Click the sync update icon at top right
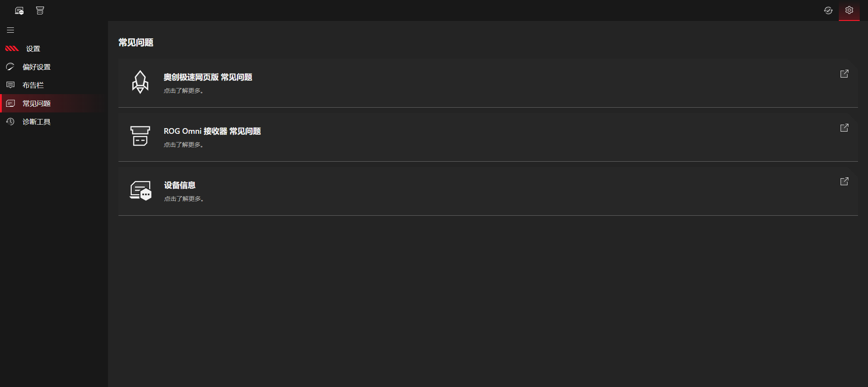 point(828,10)
